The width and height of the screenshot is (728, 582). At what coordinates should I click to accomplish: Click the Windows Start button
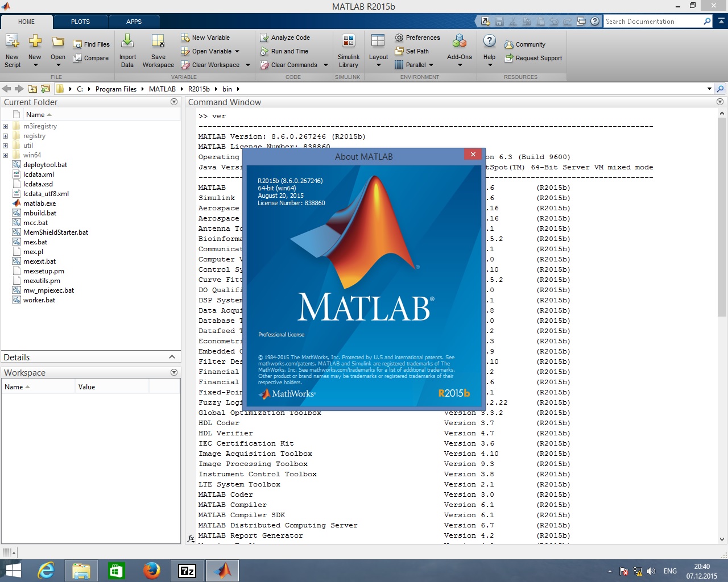13,571
